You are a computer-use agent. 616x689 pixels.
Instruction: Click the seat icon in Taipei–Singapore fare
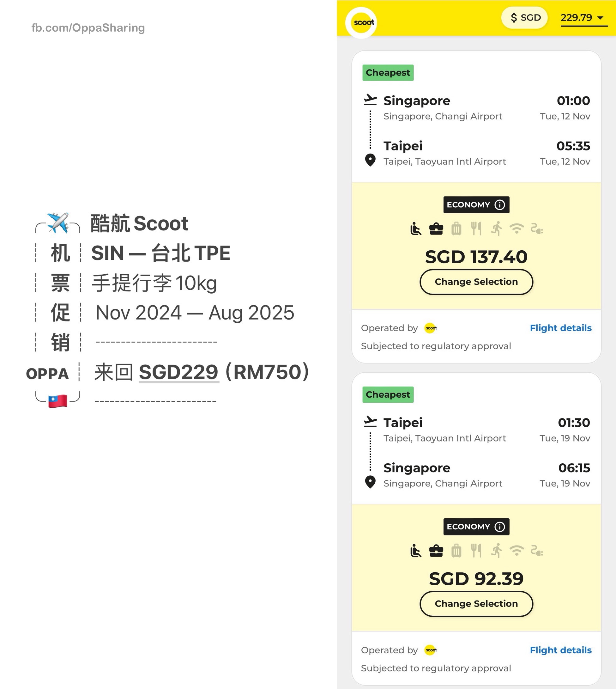pos(416,551)
